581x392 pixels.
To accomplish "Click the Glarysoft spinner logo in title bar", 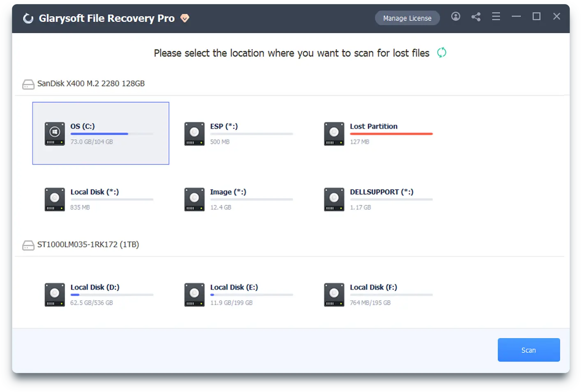I will (x=28, y=18).
